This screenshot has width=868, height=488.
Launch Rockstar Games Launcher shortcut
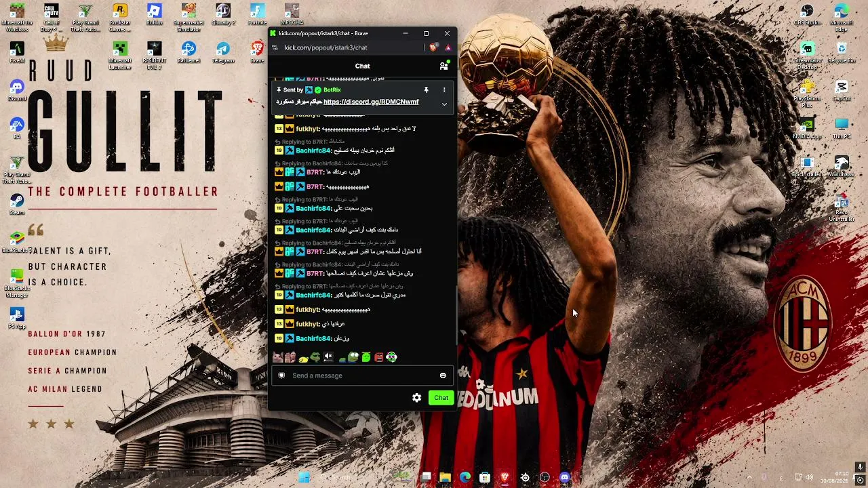coord(120,18)
